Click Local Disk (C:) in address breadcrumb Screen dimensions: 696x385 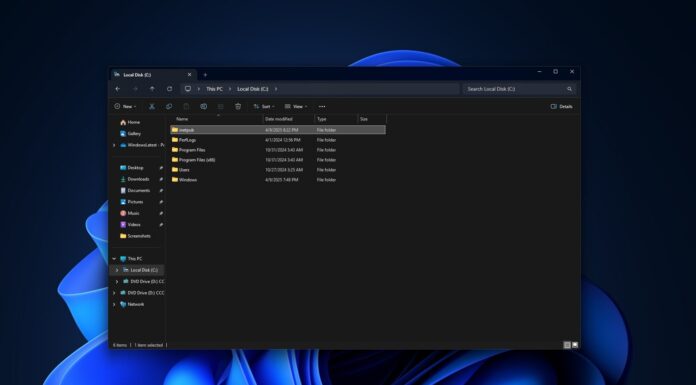point(253,89)
